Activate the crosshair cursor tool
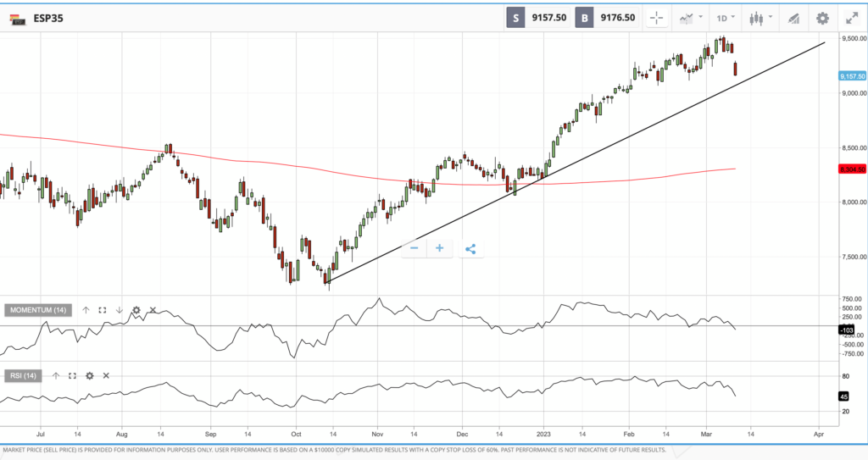The height and width of the screenshot is (460, 868). click(657, 18)
